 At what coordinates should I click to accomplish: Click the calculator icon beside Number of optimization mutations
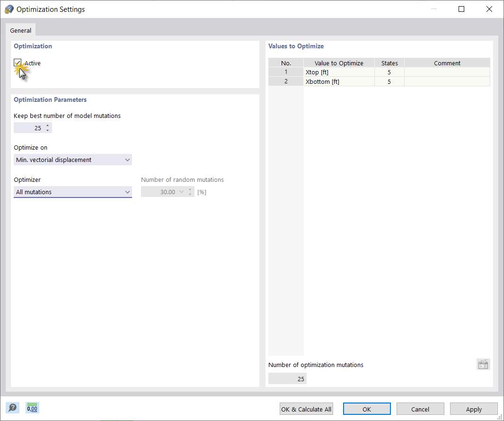pyautogui.click(x=483, y=364)
